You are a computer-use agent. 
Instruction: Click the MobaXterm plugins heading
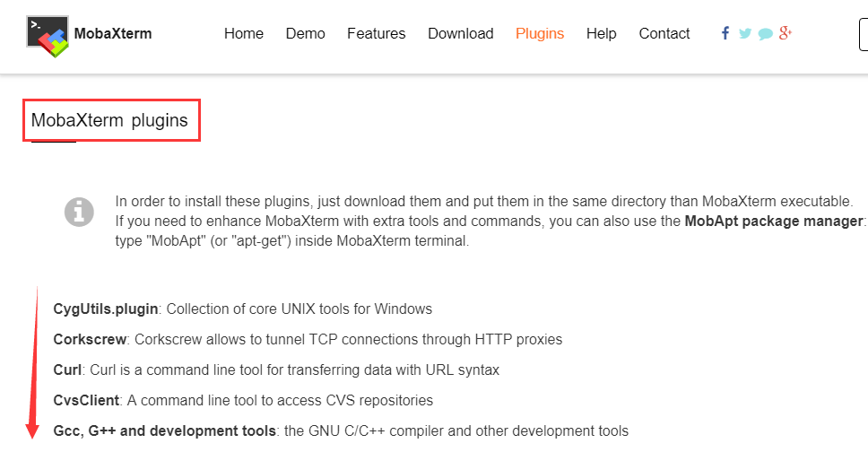coord(109,120)
